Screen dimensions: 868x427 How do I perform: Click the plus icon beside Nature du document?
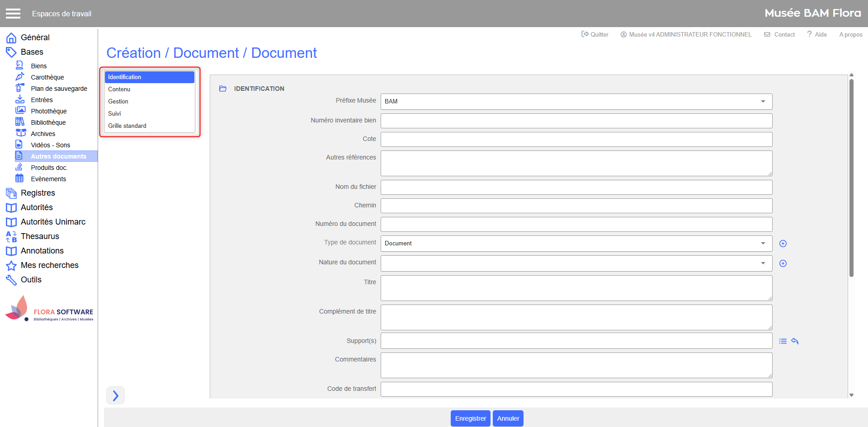(783, 263)
